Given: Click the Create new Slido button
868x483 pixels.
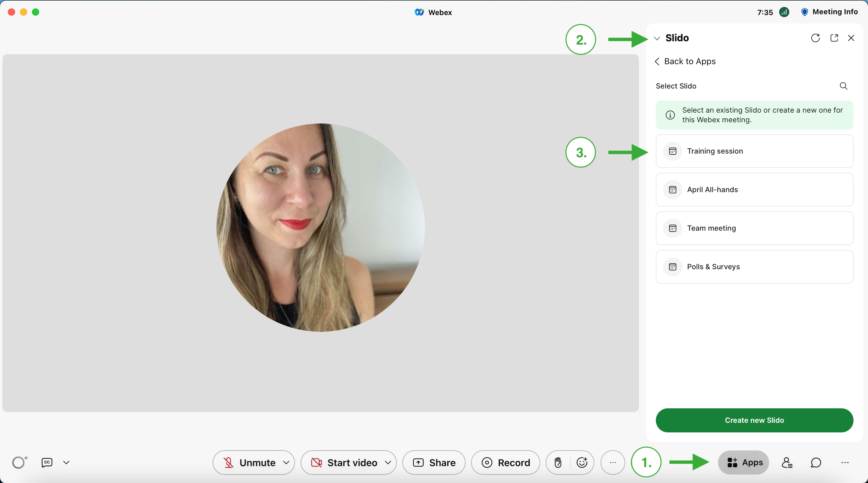Looking at the screenshot, I should 754,420.
